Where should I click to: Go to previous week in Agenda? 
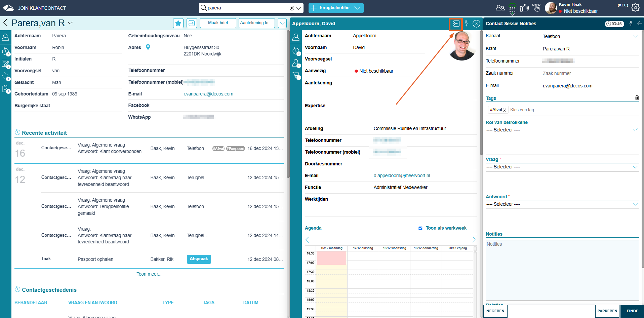pos(307,240)
